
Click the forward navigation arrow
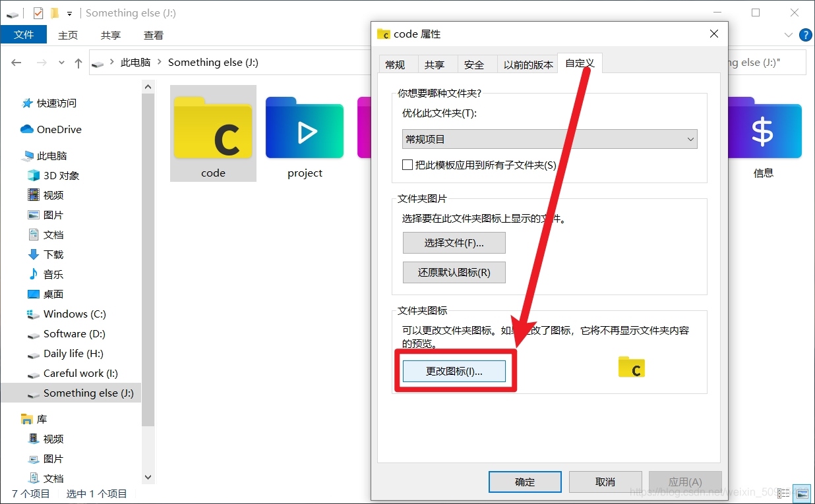42,63
